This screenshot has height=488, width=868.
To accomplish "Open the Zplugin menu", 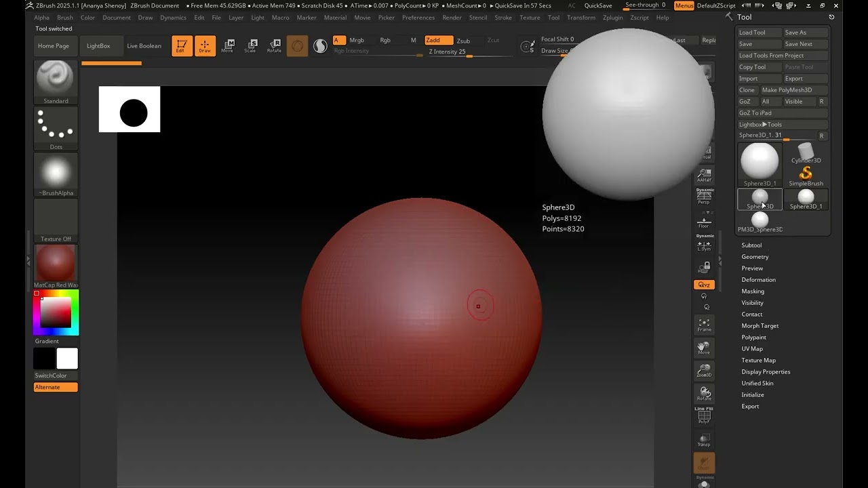I will pyautogui.click(x=612, y=18).
